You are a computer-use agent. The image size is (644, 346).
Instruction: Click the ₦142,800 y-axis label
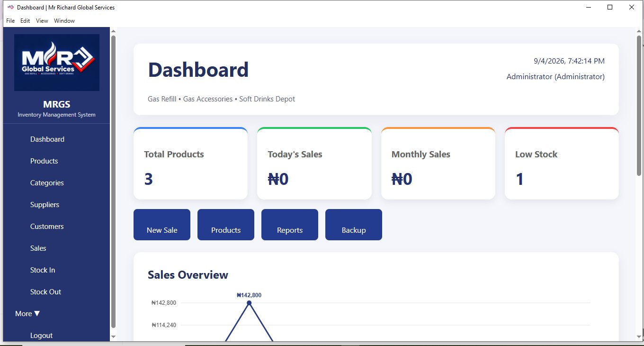coord(164,303)
